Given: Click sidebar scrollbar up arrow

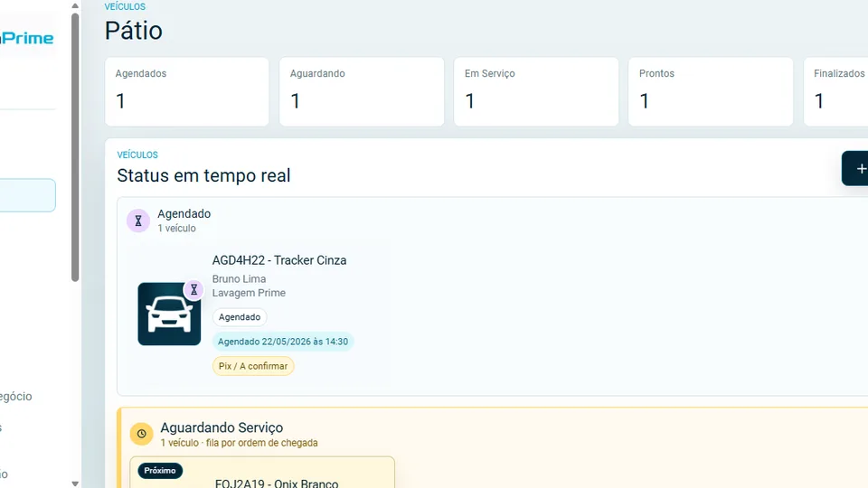Looking at the screenshot, I should click(75, 5).
